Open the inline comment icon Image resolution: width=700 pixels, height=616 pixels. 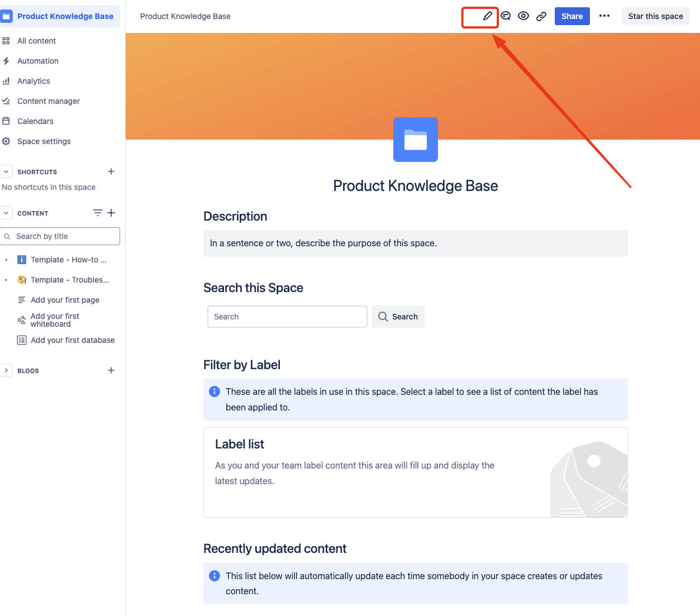pyautogui.click(x=505, y=16)
